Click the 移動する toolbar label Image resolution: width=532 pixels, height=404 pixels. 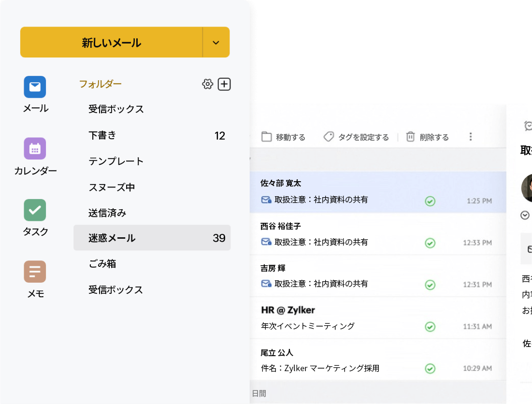point(290,137)
